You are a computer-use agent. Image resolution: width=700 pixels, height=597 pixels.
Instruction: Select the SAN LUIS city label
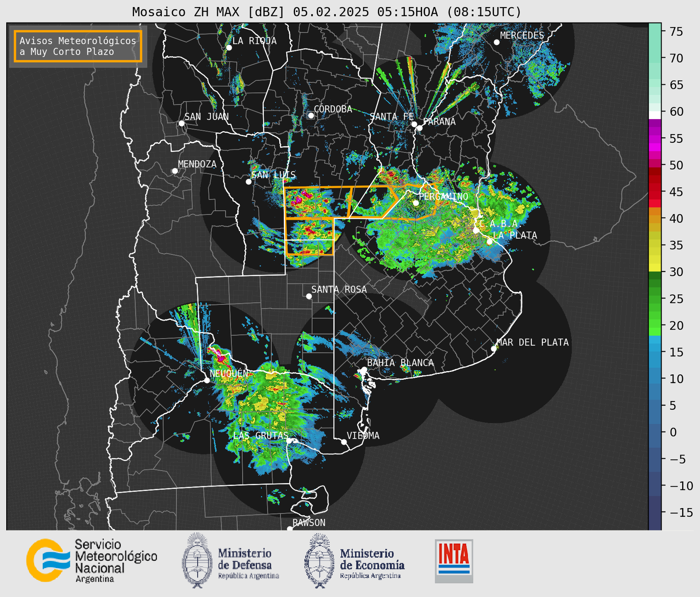[274, 175]
